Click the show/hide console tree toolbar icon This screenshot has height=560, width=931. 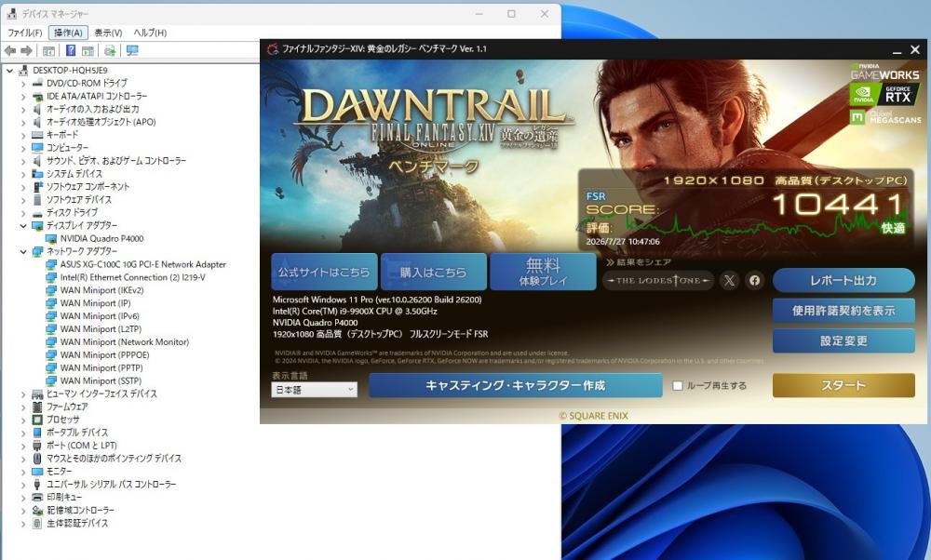[x=48, y=51]
